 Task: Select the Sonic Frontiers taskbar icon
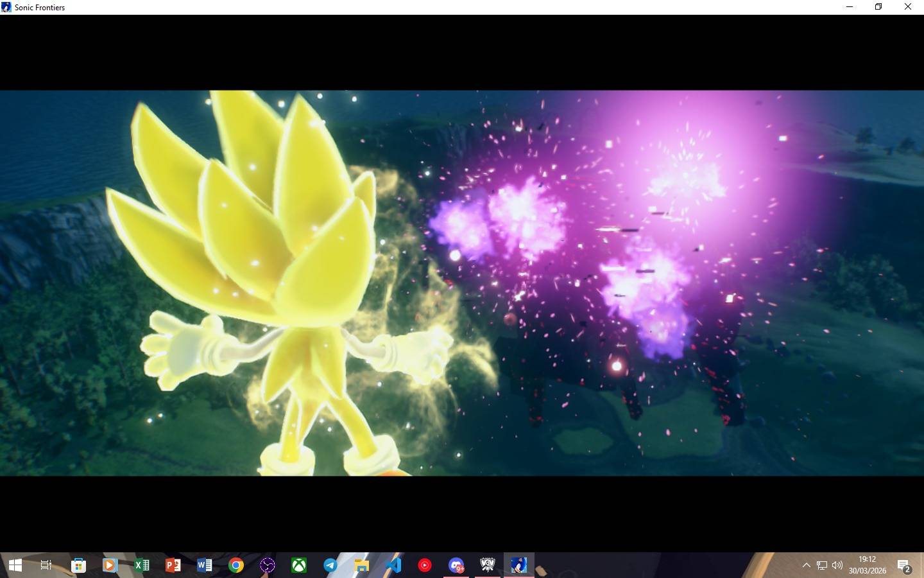[x=519, y=565]
